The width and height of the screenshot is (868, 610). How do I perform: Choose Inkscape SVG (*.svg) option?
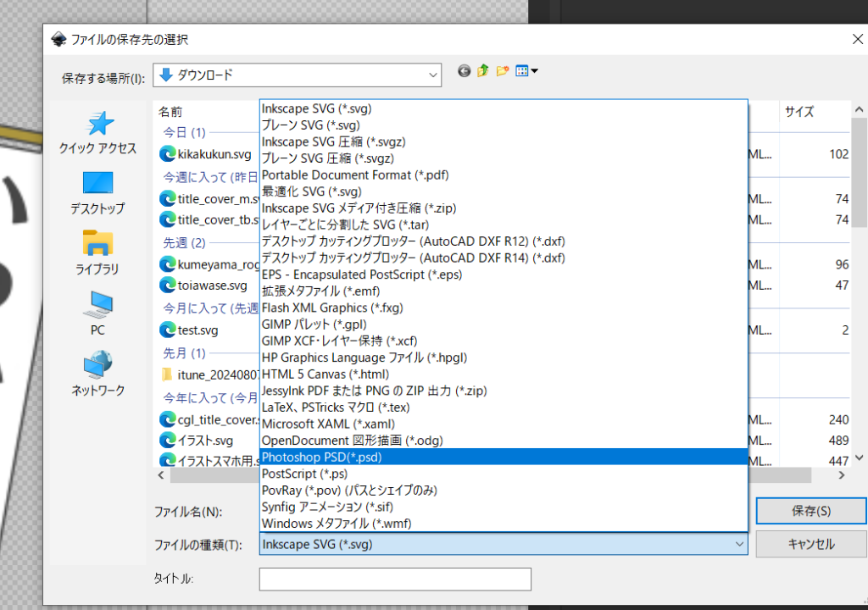coord(504,108)
